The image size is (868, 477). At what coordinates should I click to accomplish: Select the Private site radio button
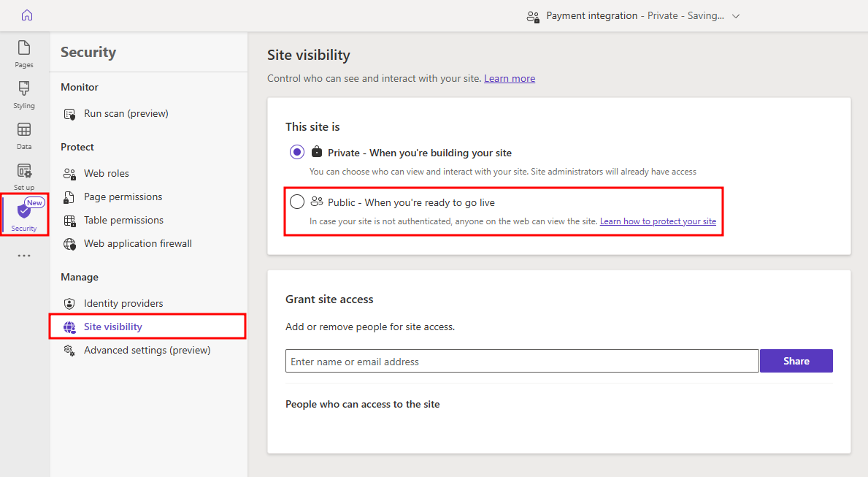coord(297,153)
